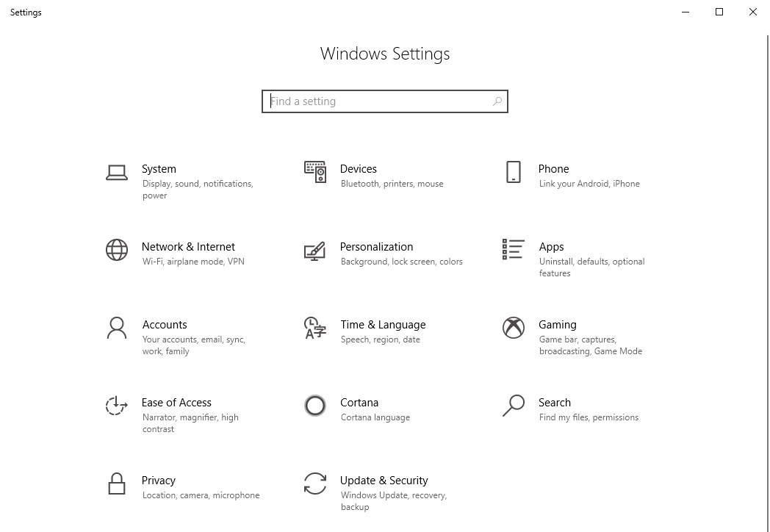Click the padlock icon for Privacy

point(117,484)
